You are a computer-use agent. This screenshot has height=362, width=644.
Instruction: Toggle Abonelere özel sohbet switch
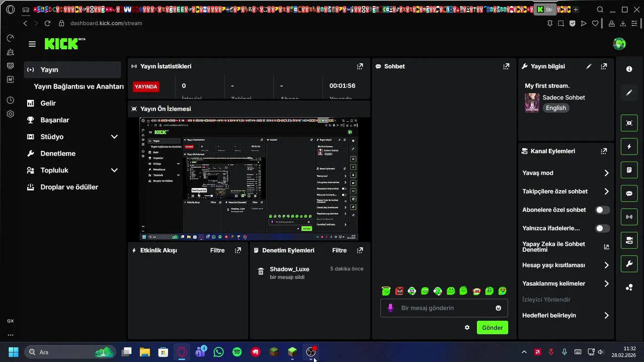coord(602,210)
